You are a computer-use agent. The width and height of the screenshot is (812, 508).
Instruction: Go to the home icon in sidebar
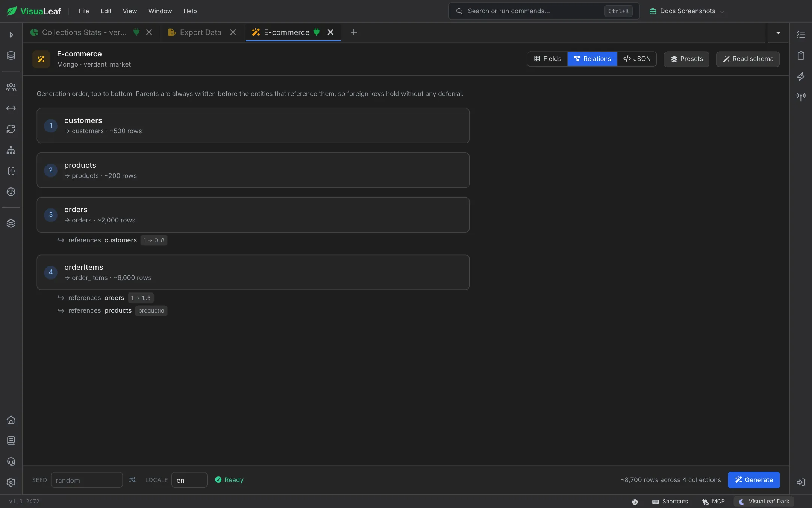coord(11,420)
